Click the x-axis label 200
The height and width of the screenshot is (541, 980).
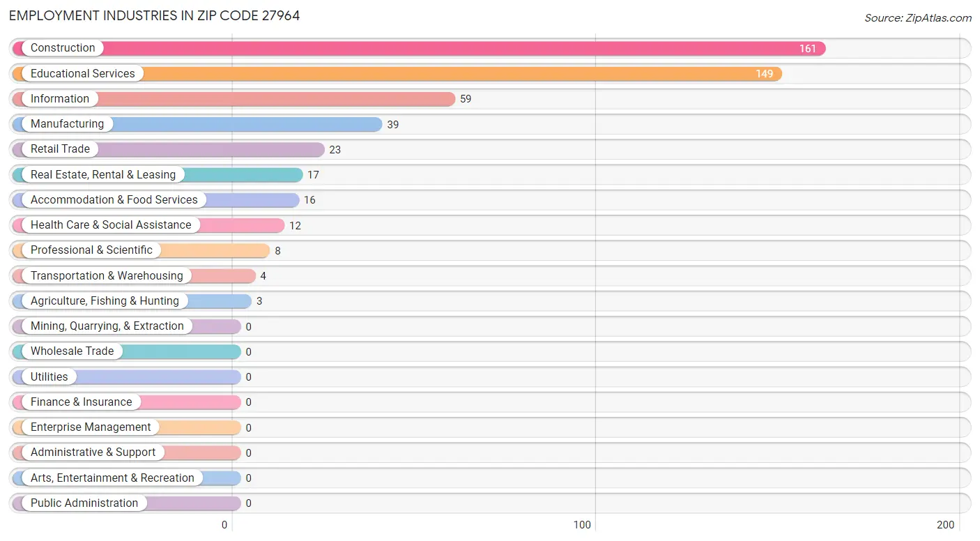[946, 525]
